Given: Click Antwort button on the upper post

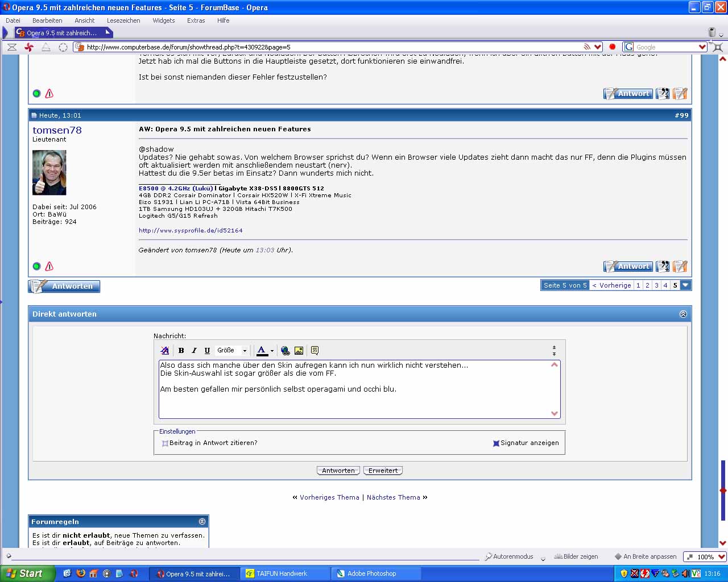Looking at the screenshot, I should point(628,93).
